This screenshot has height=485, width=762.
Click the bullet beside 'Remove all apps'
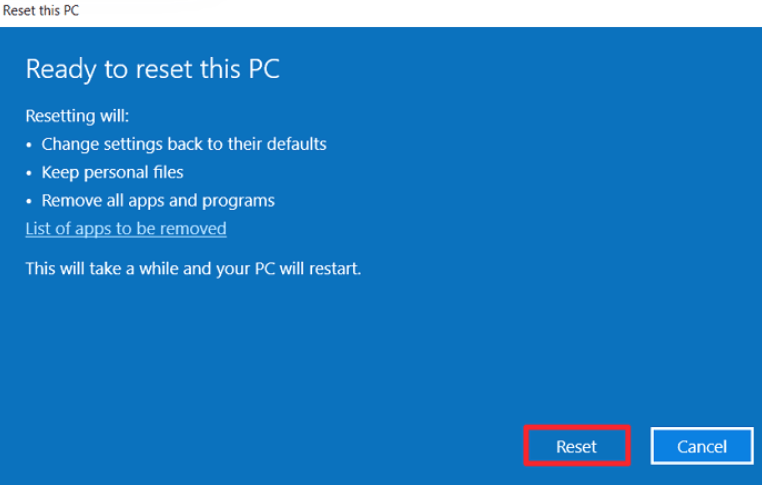(x=29, y=201)
